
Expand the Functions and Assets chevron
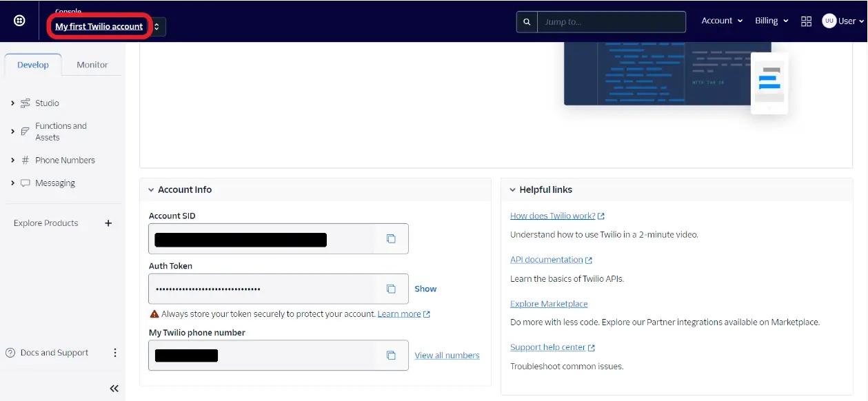(x=12, y=132)
